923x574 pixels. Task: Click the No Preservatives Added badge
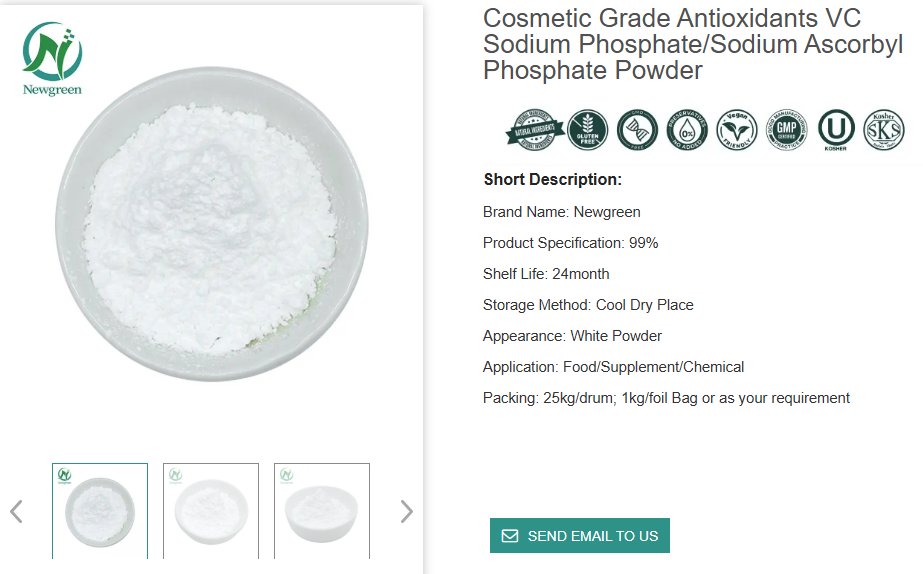pos(687,130)
